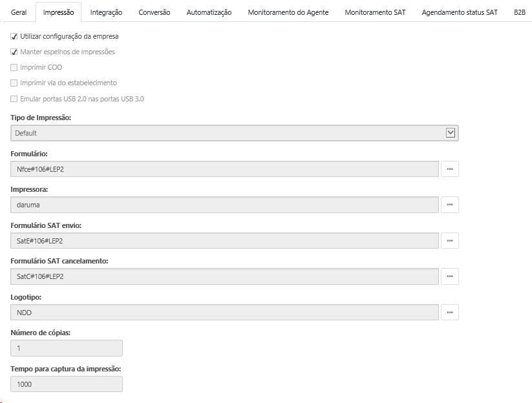The height and width of the screenshot is (403, 532).
Task: Switch to the Geral tab
Action: tap(19, 12)
